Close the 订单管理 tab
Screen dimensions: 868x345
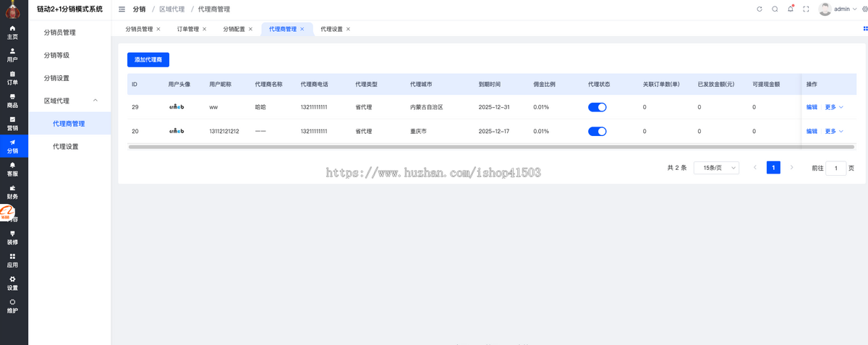(205, 29)
